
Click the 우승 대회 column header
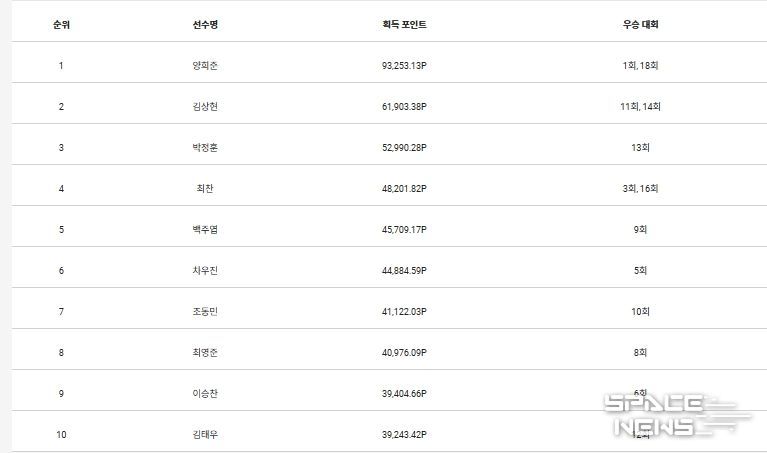point(640,25)
